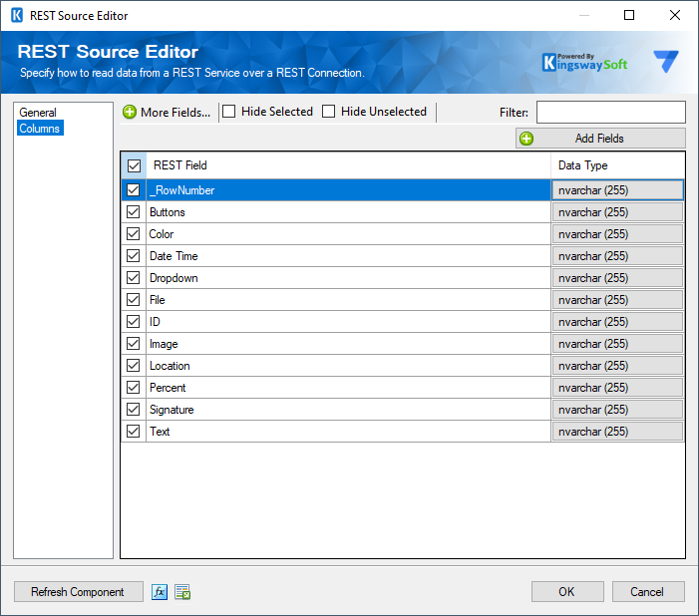Uncheck the Signature field checkbox
The image size is (699, 616).
134,410
